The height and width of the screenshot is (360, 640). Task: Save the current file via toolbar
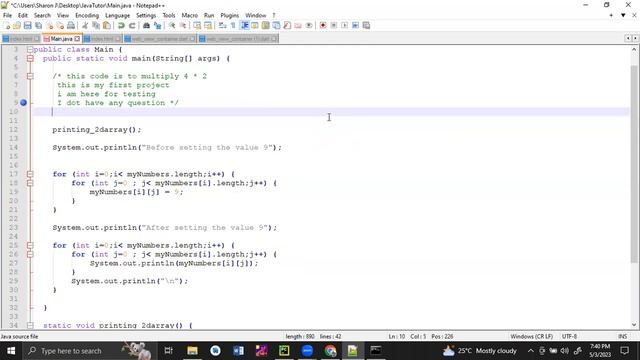(x=28, y=25)
